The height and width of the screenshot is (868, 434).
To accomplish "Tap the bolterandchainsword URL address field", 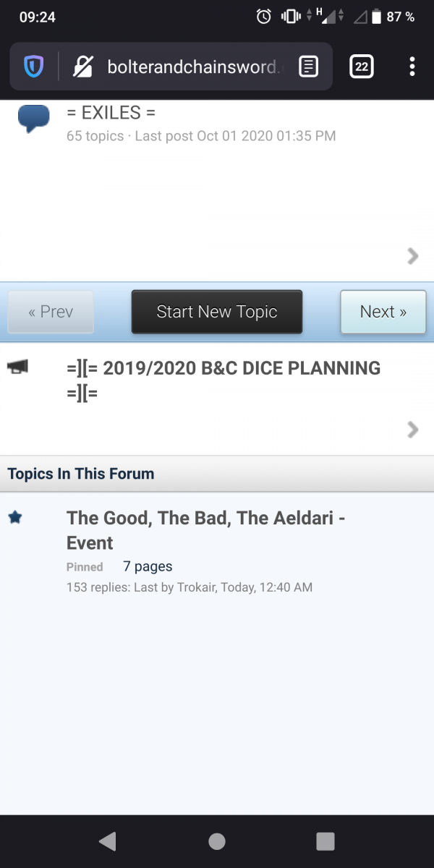I will click(192, 67).
